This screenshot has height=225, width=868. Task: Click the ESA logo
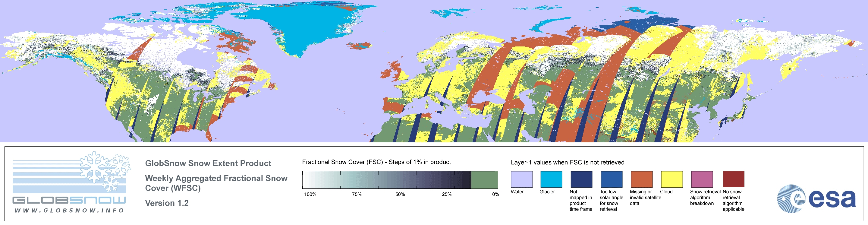(x=816, y=198)
